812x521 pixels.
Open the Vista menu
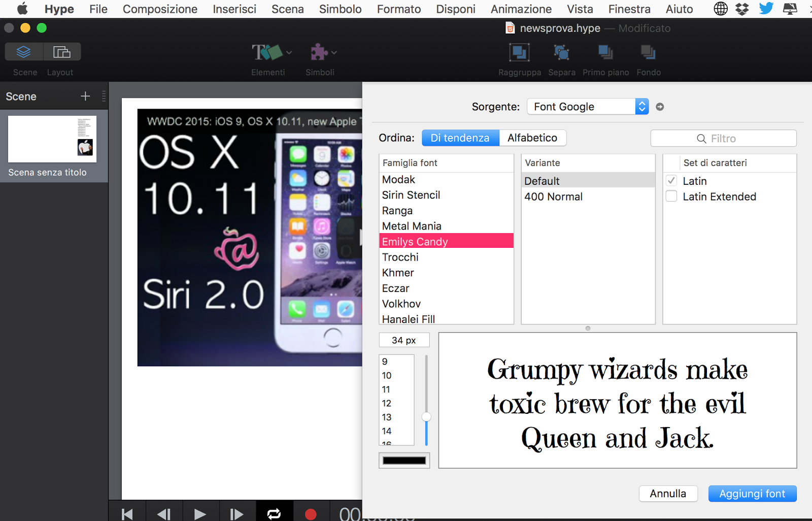[580, 9]
